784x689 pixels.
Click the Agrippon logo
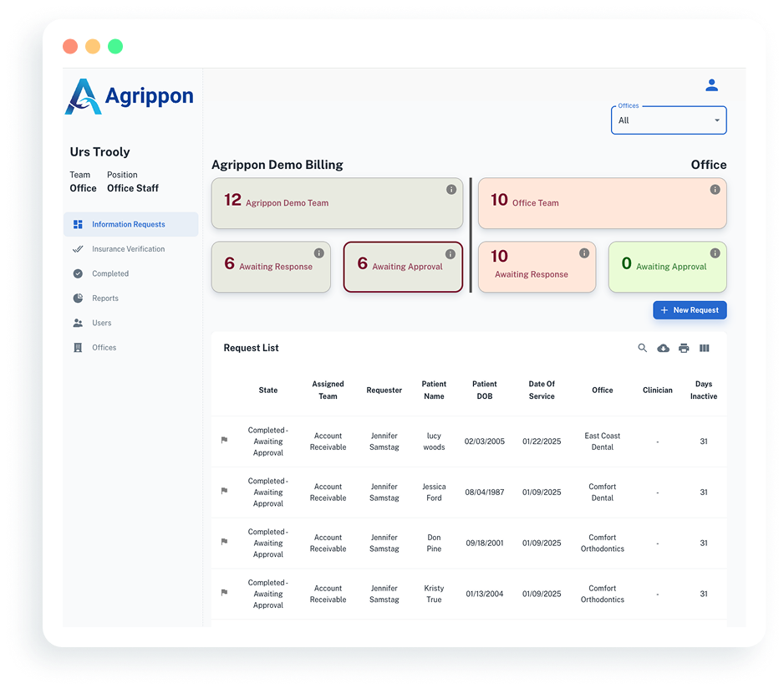pyautogui.click(x=129, y=96)
